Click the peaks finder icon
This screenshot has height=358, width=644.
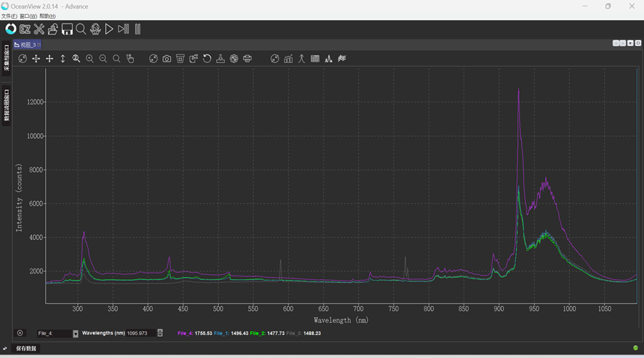(x=328, y=59)
